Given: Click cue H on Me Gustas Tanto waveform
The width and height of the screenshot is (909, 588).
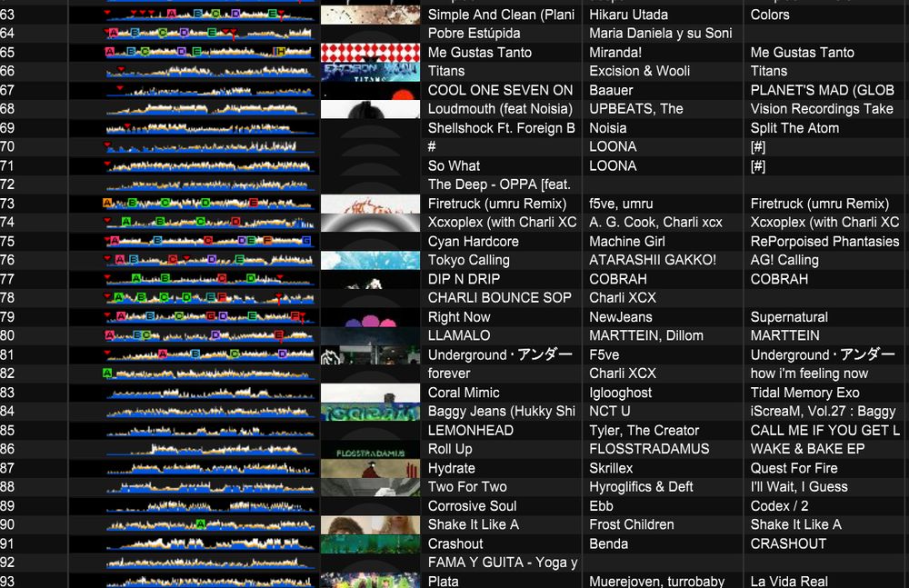Looking at the screenshot, I should [x=281, y=52].
